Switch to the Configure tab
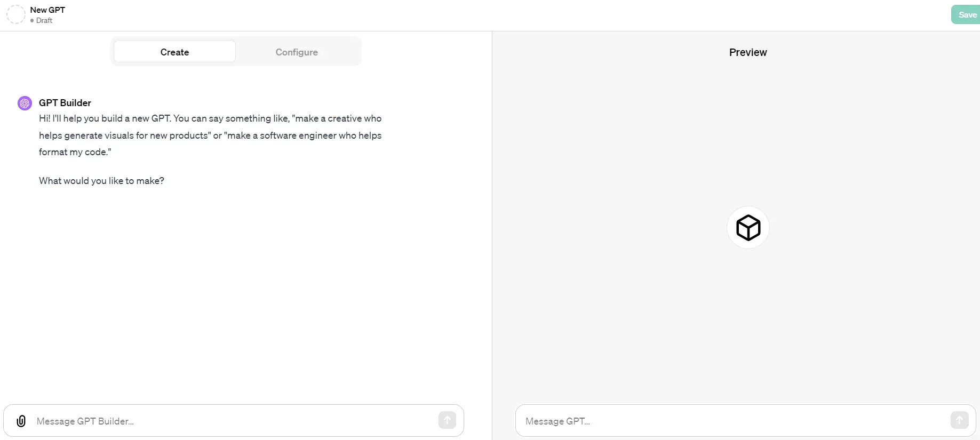This screenshot has height=440, width=980. [x=297, y=52]
